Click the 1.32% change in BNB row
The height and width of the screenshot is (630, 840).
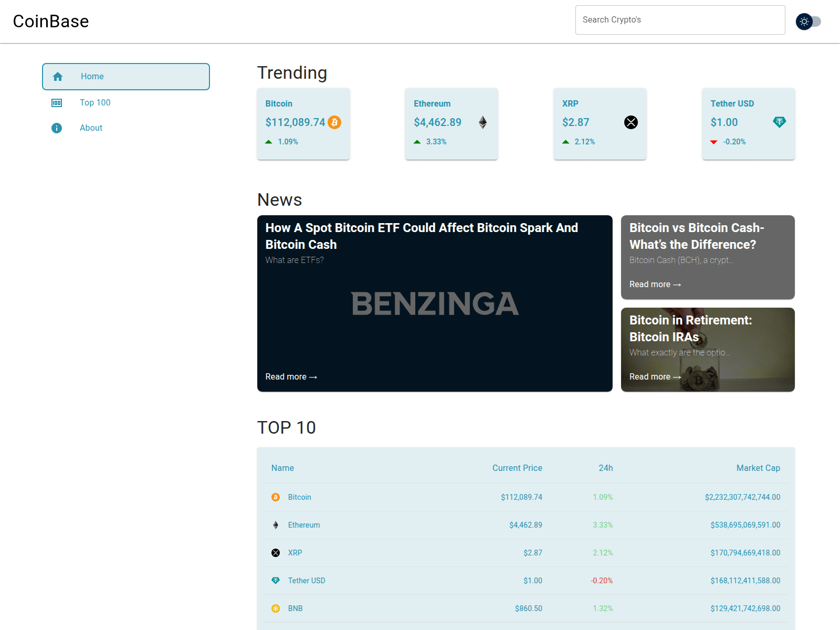[603, 608]
